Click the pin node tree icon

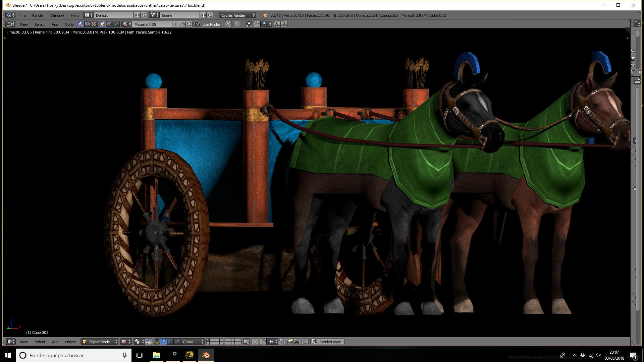click(228, 24)
